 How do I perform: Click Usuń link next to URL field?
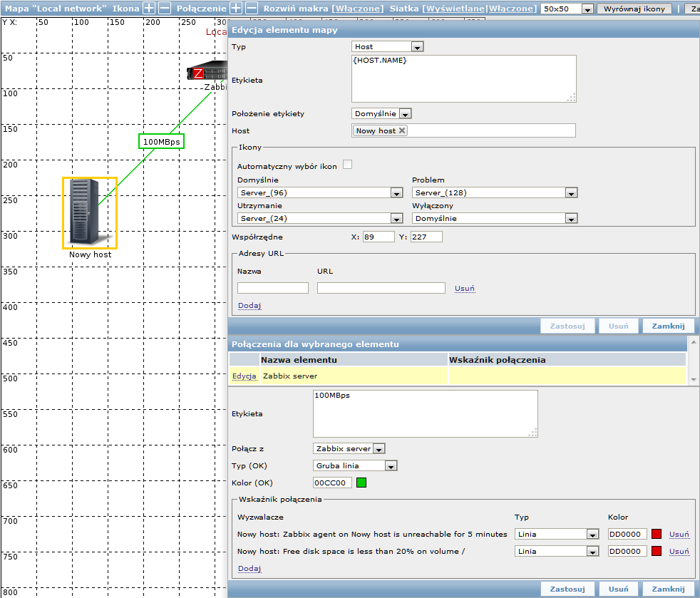(464, 288)
